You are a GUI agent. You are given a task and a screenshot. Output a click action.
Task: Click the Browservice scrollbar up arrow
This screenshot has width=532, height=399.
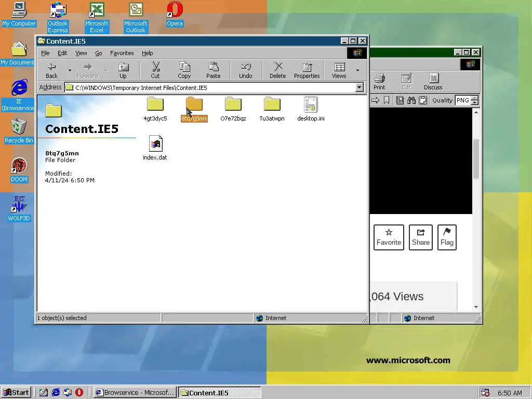click(476, 112)
